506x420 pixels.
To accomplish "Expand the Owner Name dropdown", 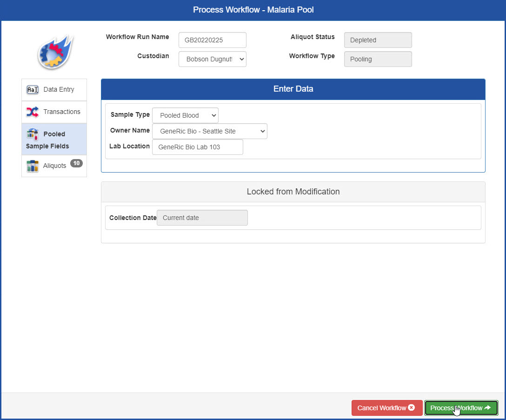I will pyautogui.click(x=209, y=131).
